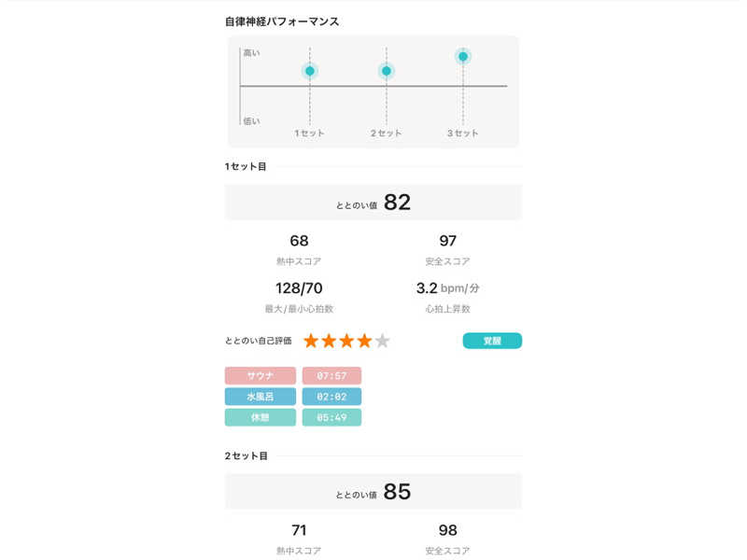747x560 pixels.
Task: Click the water bath time 02:02 box
Action: (331, 397)
